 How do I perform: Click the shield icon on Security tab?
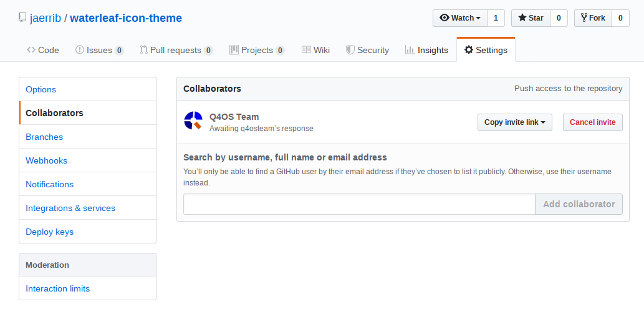tap(350, 50)
